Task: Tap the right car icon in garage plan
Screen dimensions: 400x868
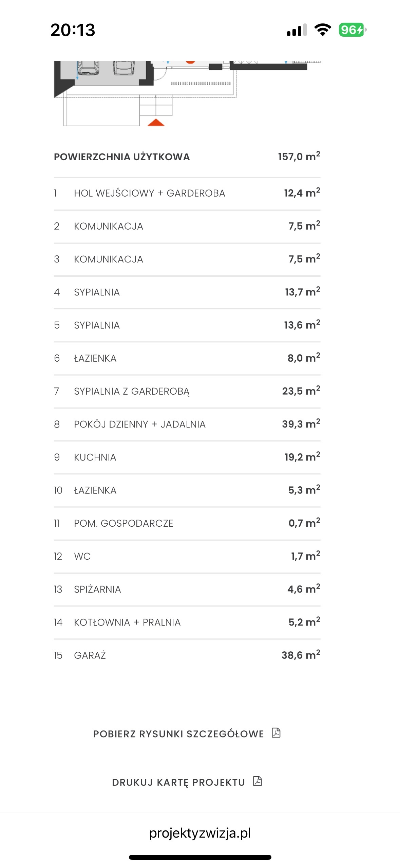Action: (x=123, y=68)
